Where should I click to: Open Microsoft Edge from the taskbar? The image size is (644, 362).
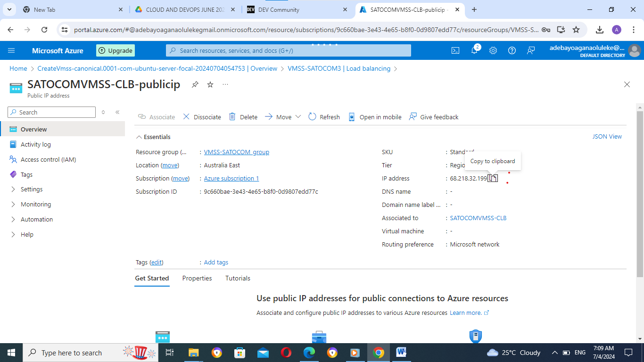tap(309, 353)
